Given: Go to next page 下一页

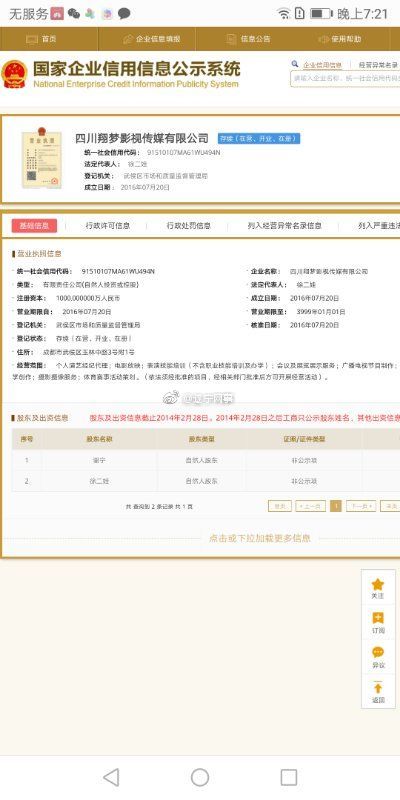Looking at the screenshot, I should 361,506.
